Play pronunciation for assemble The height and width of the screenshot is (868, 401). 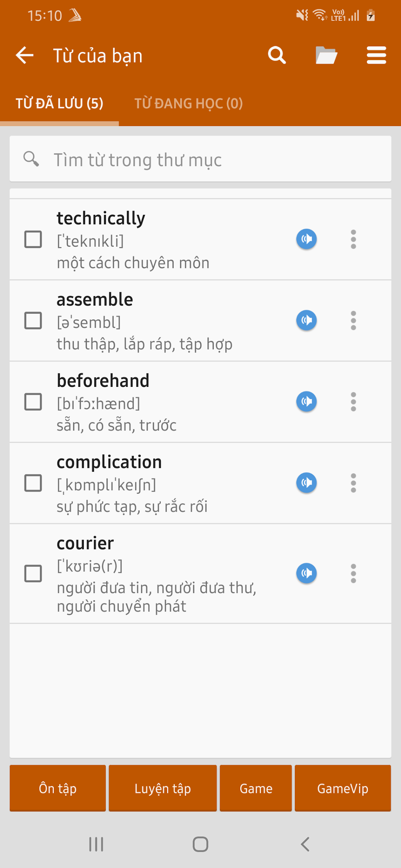pos(306,320)
